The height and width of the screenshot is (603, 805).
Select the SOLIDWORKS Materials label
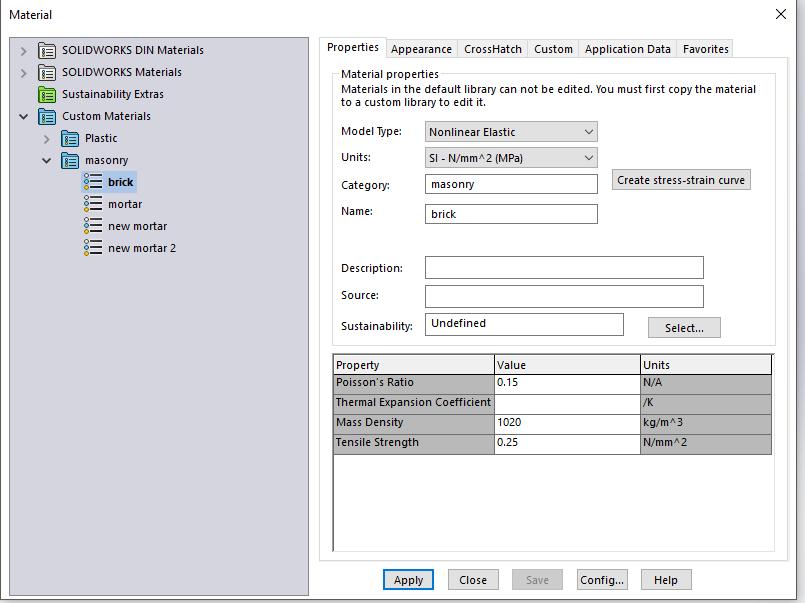click(122, 72)
